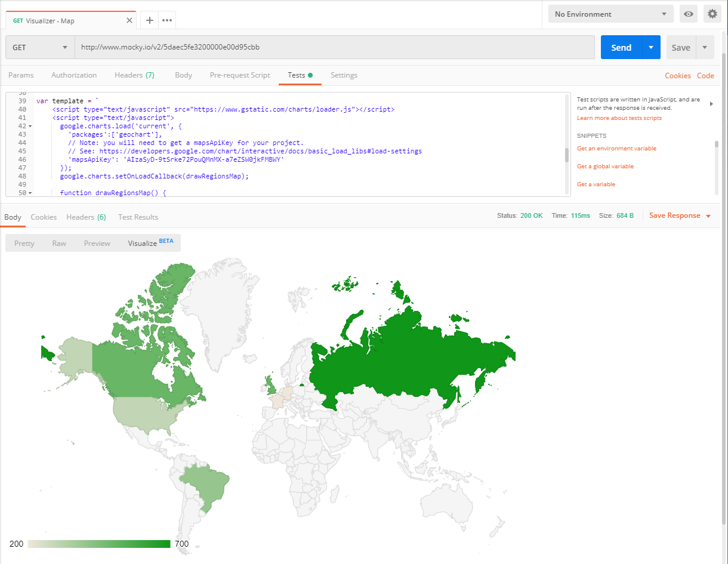Image resolution: width=728 pixels, height=564 pixels.
Task: Open the response Cookies tab
Action: click(x=44, y=217)
